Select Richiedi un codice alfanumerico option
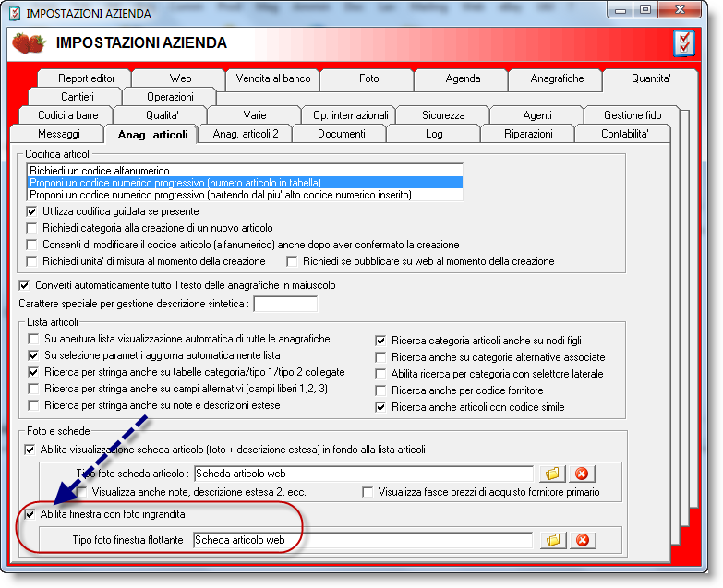 pyautogui.click(x=245, y=171)
